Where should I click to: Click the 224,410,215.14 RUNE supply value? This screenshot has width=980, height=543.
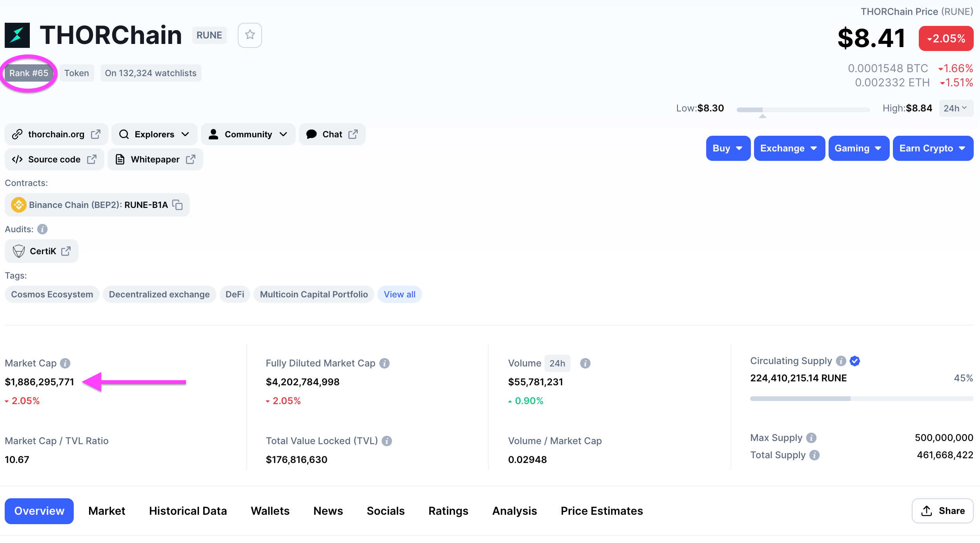click(x=798, y=378)
